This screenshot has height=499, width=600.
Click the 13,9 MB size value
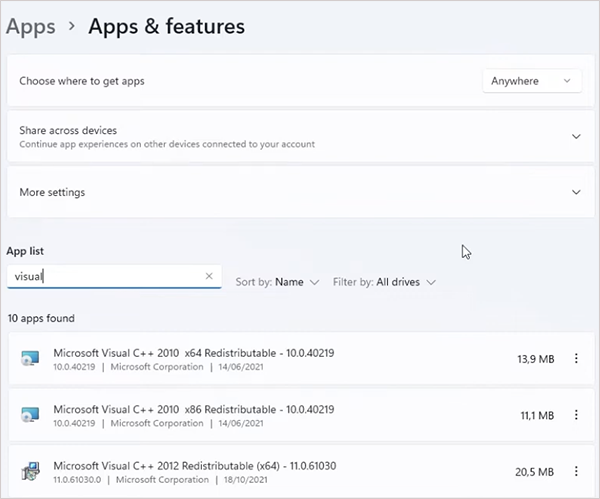(x=536, y=359)
